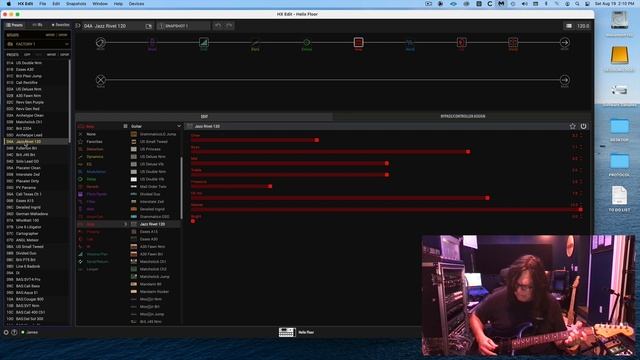The width and height of the screenshot is (640, 360).
Task: Open the Snapshots menu
Action: 76,4
